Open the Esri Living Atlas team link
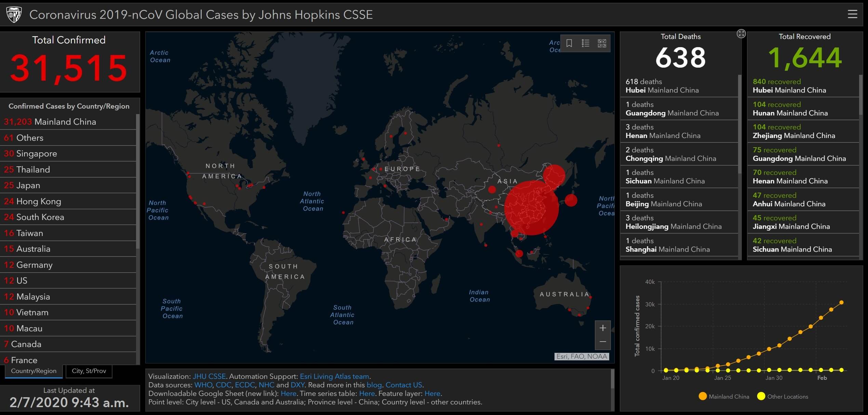The height and width of the screenshot is (415, 868). pos(334,376)
